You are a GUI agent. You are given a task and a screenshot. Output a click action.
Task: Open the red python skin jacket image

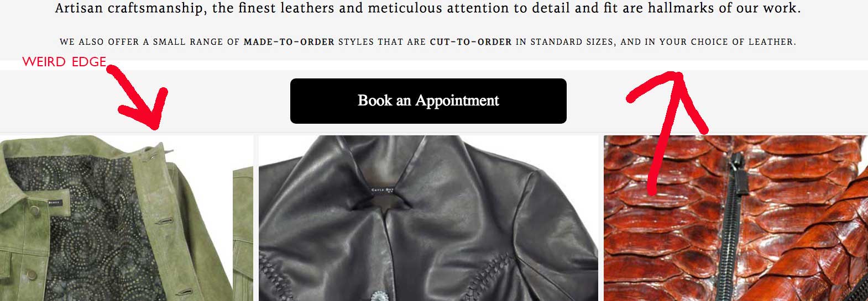coord(735,218)
